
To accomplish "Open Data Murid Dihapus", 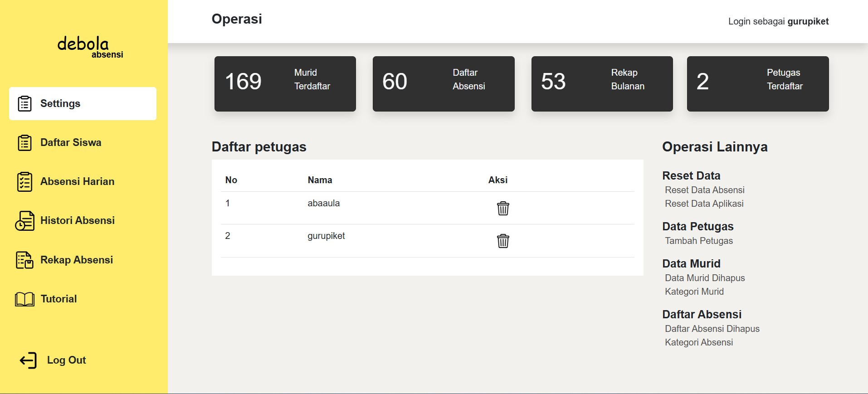I will [x=705, y=278].
